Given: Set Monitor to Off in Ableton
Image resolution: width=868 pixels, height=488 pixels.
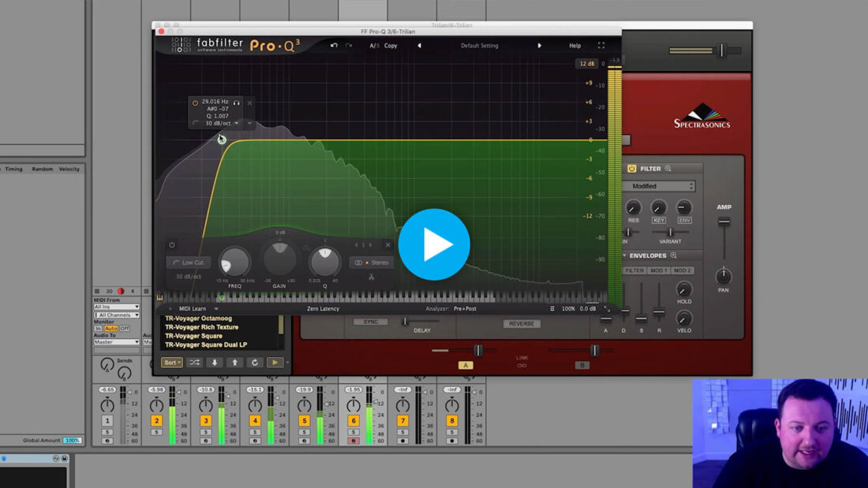Looking at the screenshot, I should point(125,329).
